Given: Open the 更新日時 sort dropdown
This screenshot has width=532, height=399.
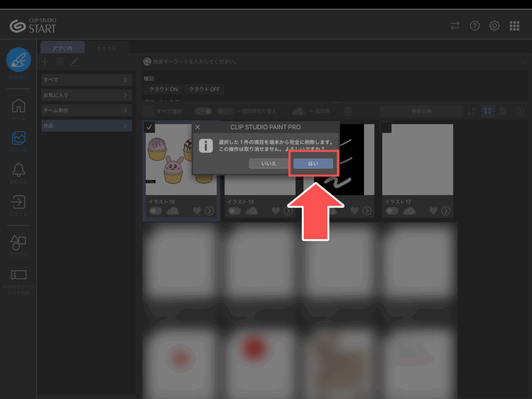Looking at the screenshot, I should coord(421,111).
